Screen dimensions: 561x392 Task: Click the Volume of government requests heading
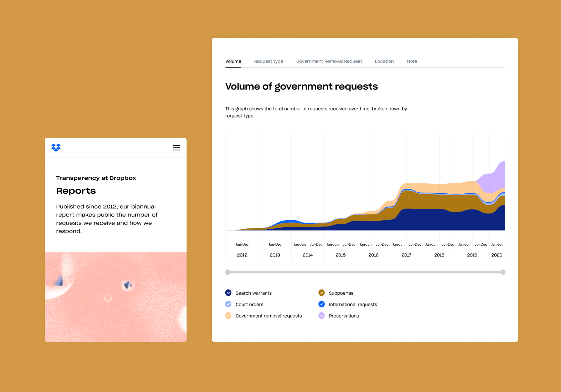301,86
